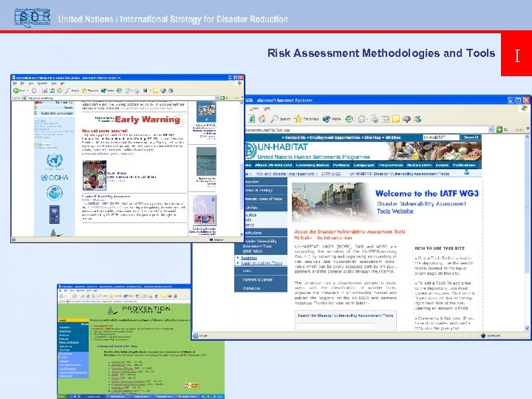The width and height of the screenshot is (532, 399).
Task: Click ISDR logo in slide header
Action: (x=33, y=16)
